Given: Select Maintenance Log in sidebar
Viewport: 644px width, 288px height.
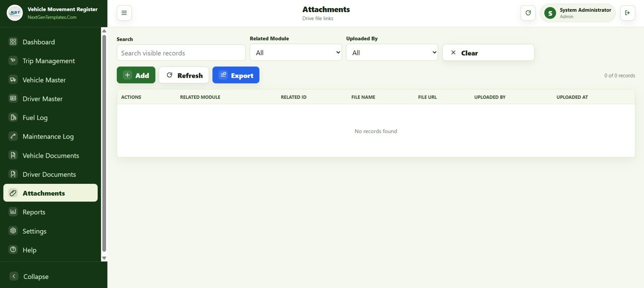Looking at the screenshot, I should click(50, 136).
